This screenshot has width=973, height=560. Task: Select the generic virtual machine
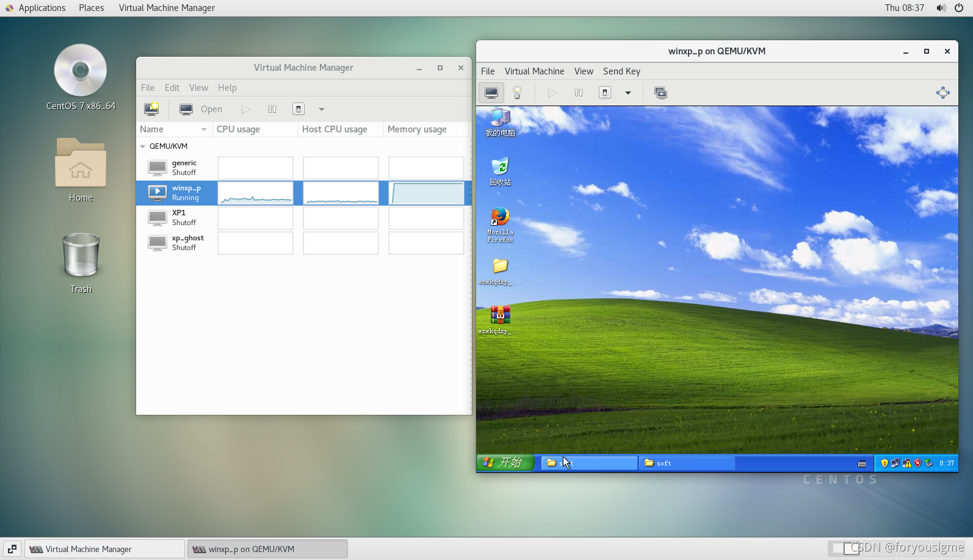pyautogui.click(x=303, y=168)
